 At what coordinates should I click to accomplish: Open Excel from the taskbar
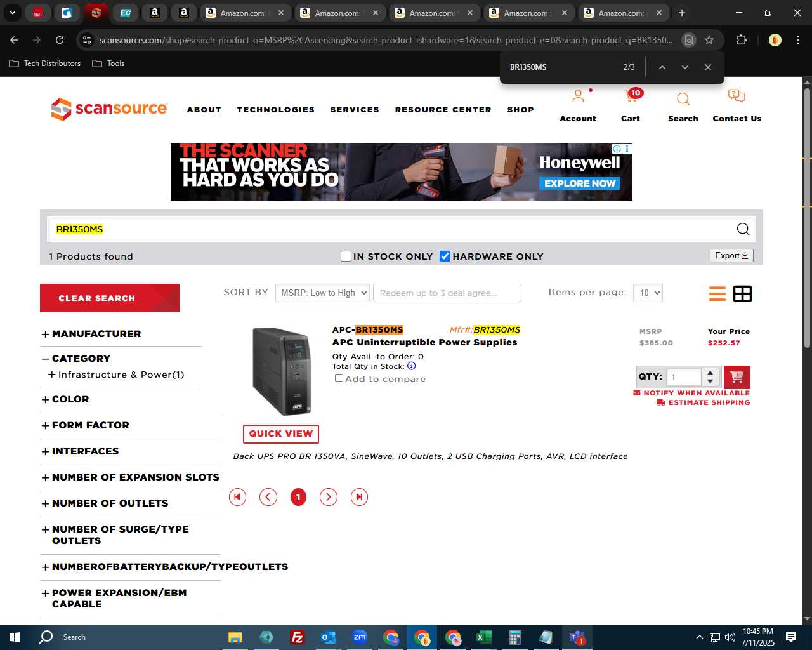click(x=483, y=637)
